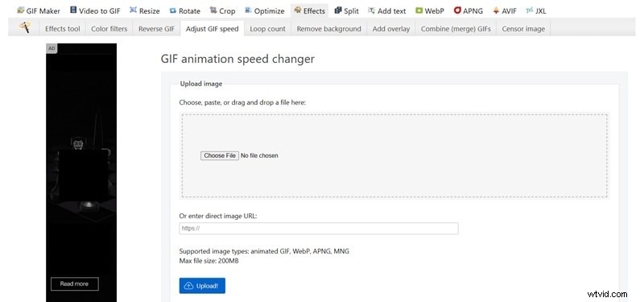Open the Effects menu item

pos(310,10)
